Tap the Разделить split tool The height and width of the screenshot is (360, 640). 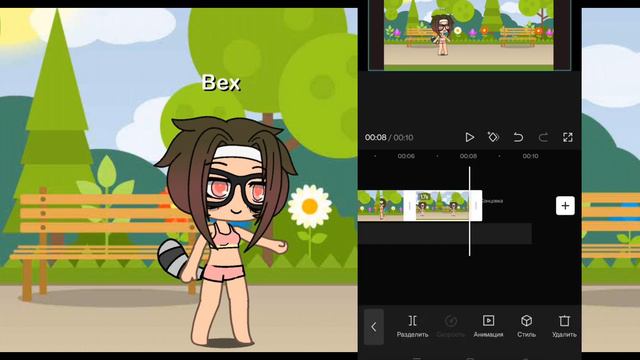click(x=413, y=326)
